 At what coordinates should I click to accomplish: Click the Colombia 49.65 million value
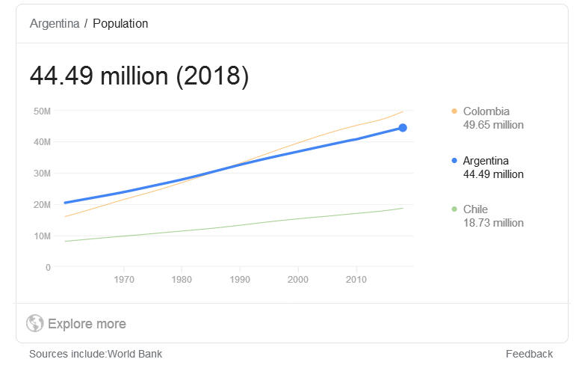coord(493,125)
